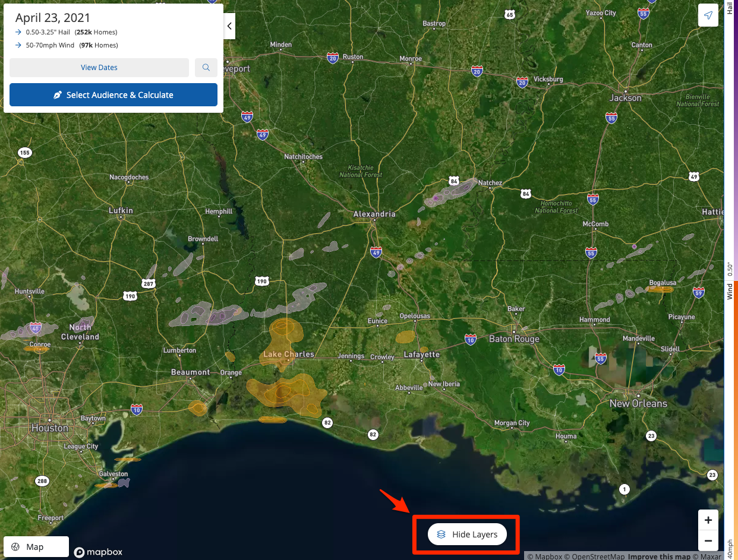Viewport: 738px width, 560px height.
Task: Collapse the storm info panel with the chevron
Action: click(x=229, y=27)
